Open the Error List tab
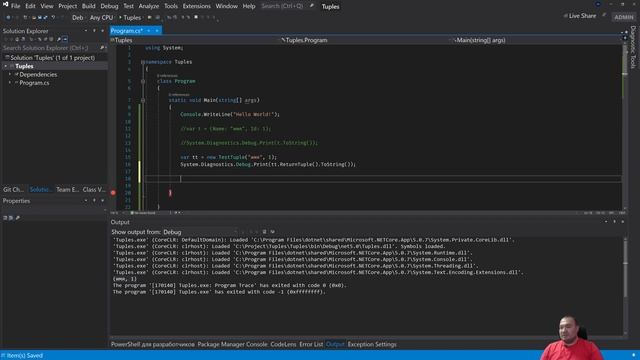The height and width of the screenshot is (360, 640). pos(311,344)
